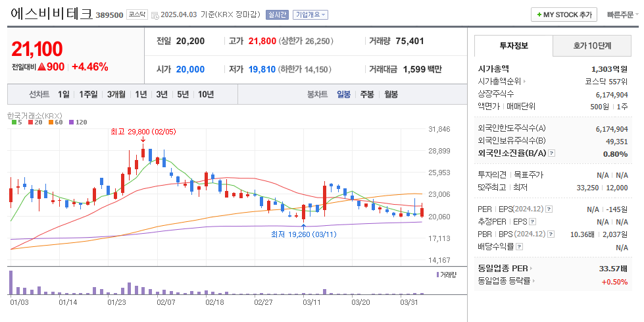Click the orange 60-day moving average legend
644x322 pixels.
[x=56, y=122]
